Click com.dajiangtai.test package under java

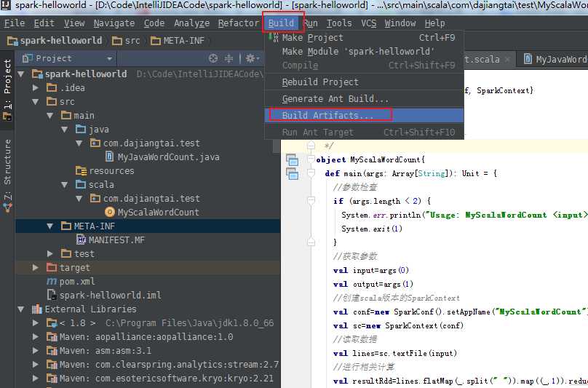point(151,143)
